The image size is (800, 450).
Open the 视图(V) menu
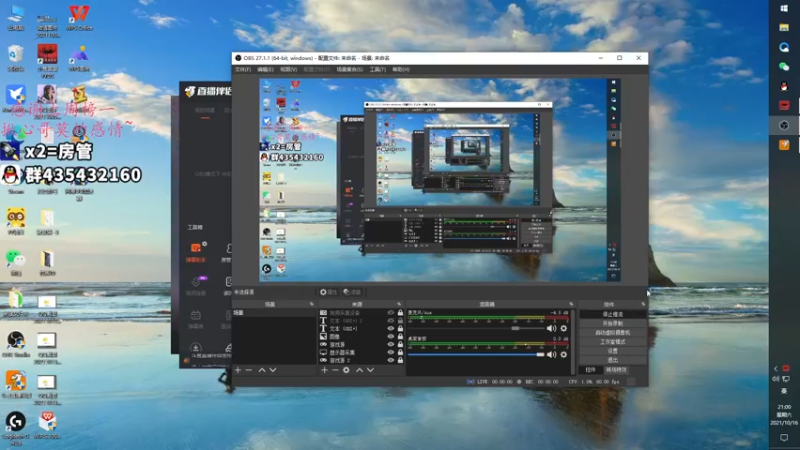tap(288, 69)
